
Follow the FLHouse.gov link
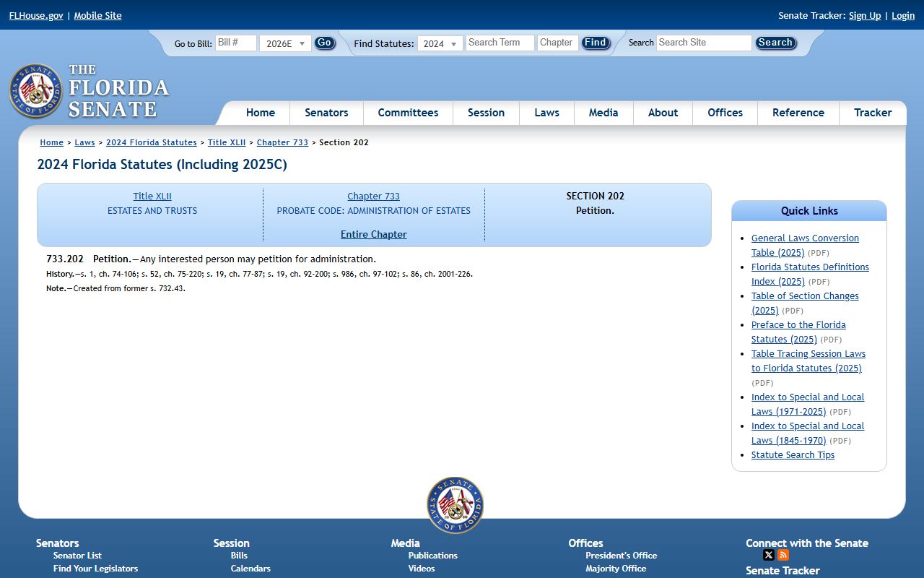36,15
